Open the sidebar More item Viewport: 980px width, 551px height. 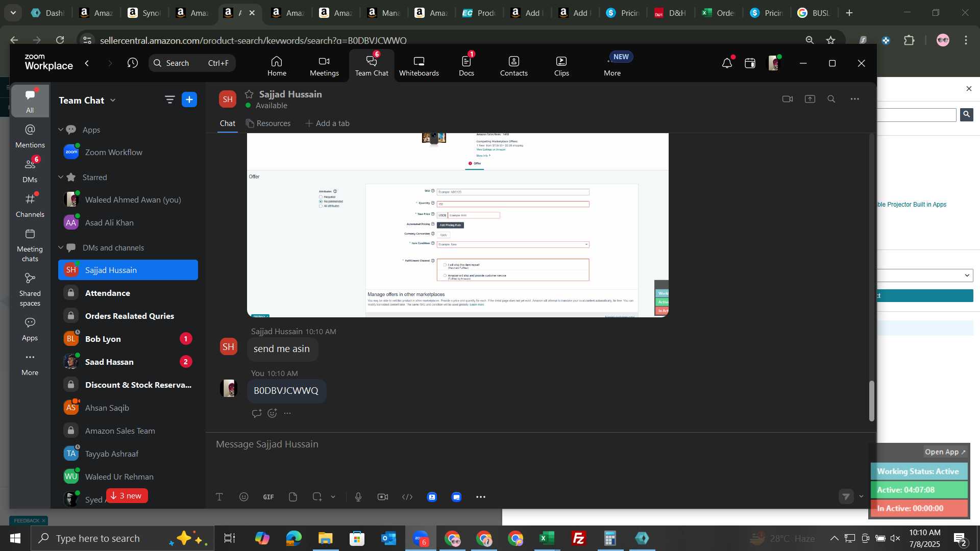(30, 364)
